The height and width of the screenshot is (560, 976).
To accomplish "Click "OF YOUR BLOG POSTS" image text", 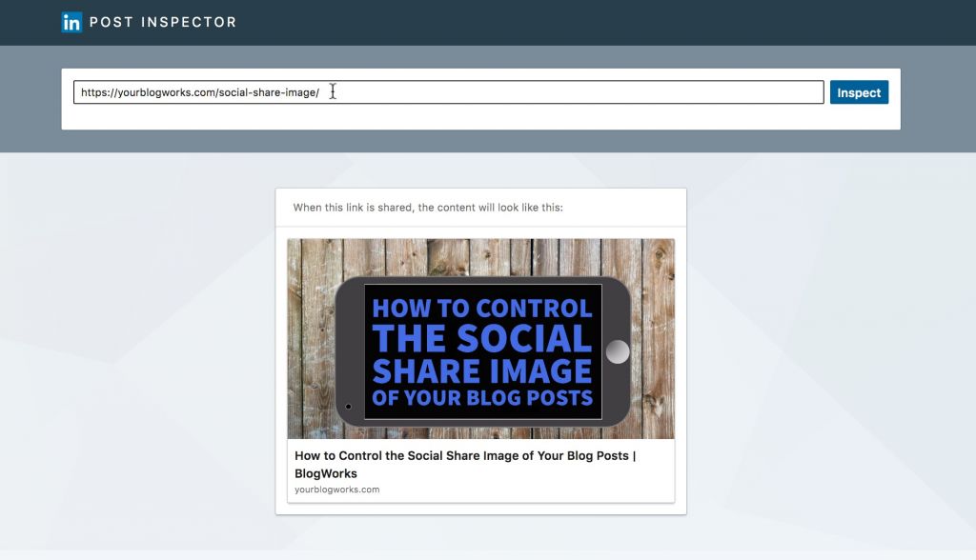I will pos(481,398).
